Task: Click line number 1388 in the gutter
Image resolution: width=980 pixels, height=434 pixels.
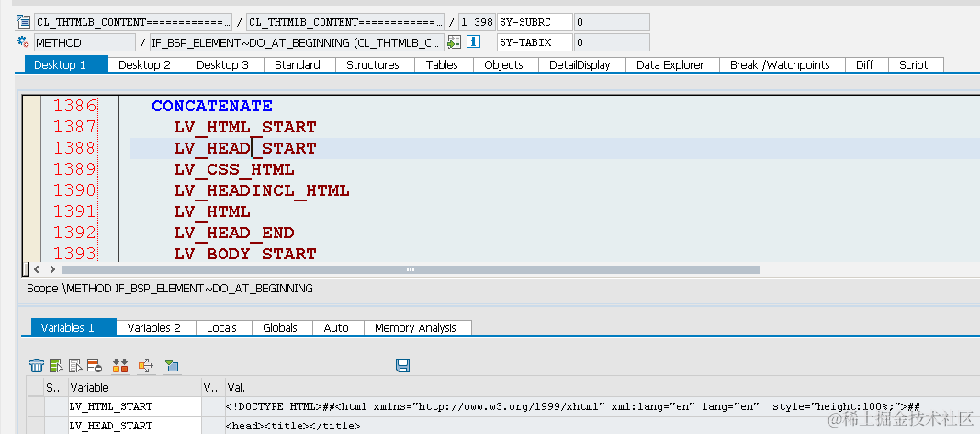Action: (x=74, y=148)
